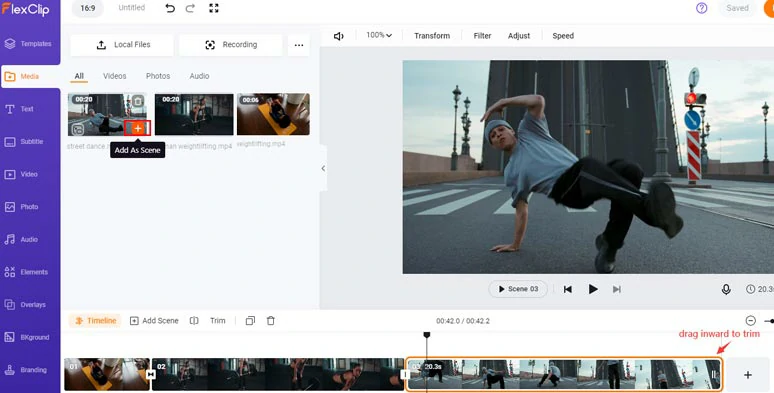Open the more options ellipsis menu
Screen dimensions: 774x393
299,45
